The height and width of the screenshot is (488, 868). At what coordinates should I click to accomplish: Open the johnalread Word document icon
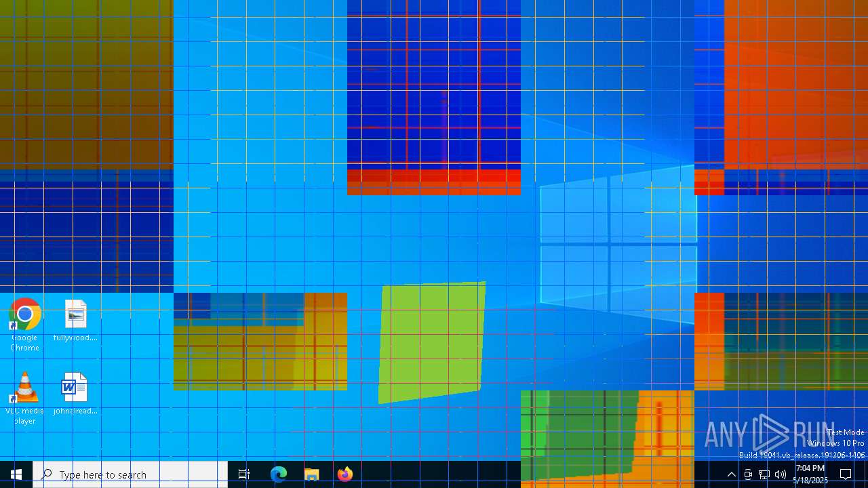pos(75,394)
